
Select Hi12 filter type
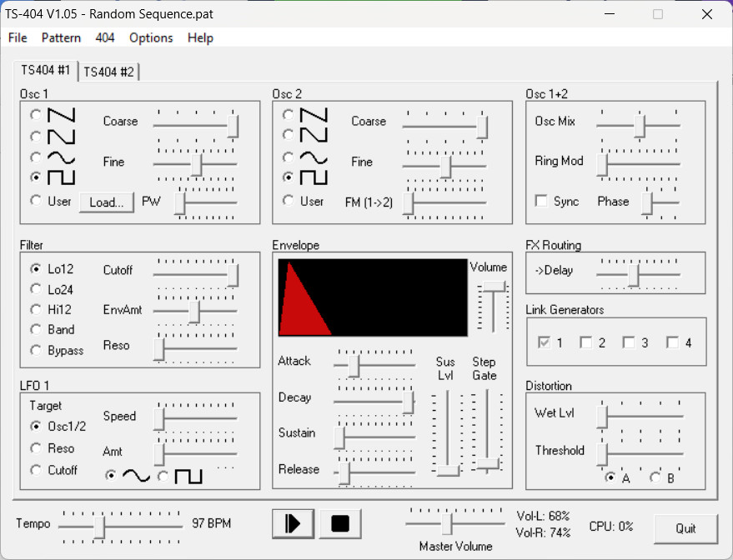(x=36, y=310)
